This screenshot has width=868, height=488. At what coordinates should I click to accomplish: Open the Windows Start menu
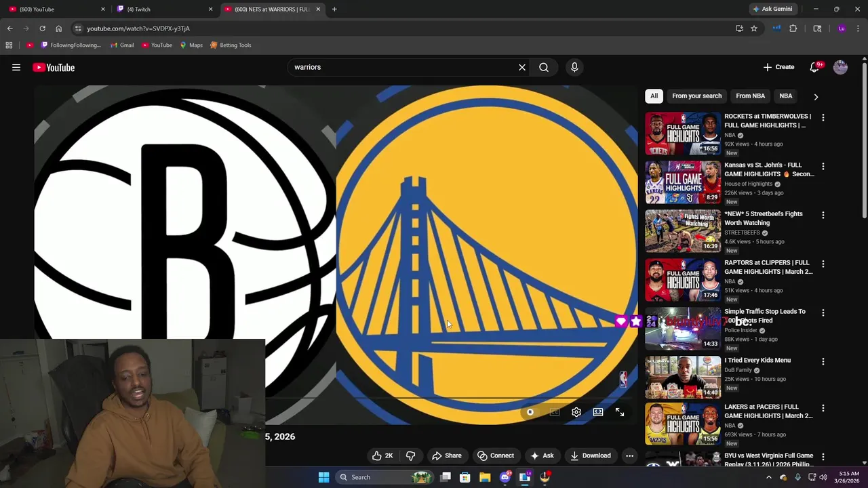coord(323,477)
